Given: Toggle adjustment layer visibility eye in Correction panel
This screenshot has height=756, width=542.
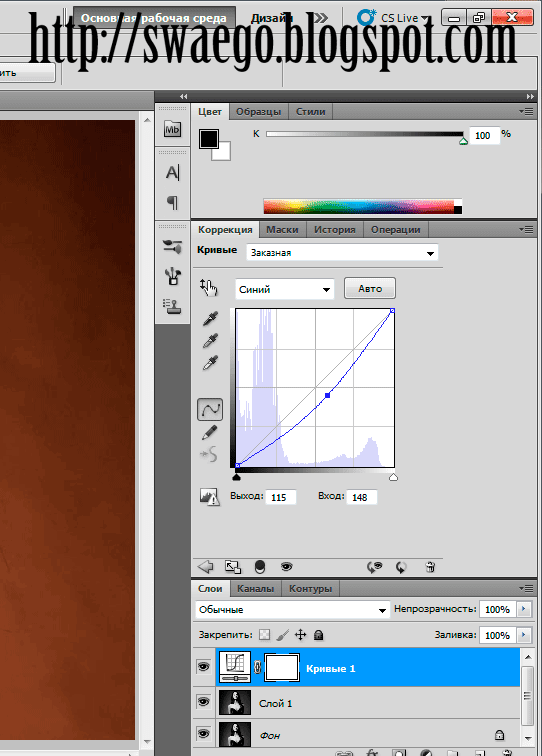Looking at the screenshot, I should (x=286, y=567).
